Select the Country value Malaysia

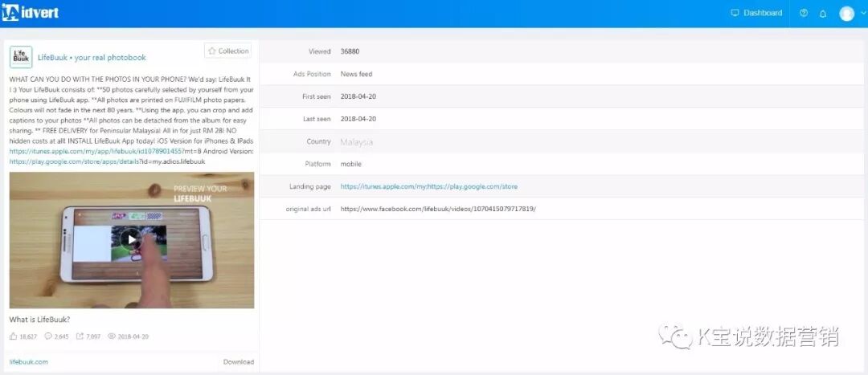pyautogui.click(x=357, y=141)
